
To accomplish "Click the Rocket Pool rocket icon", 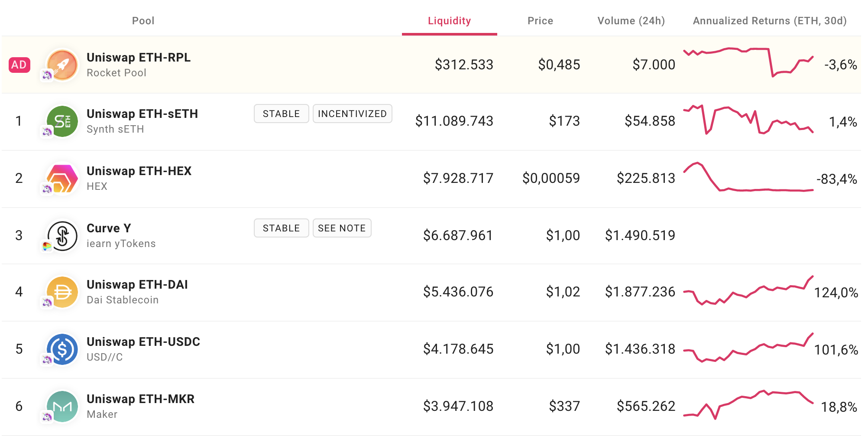I will click(62, 65).
